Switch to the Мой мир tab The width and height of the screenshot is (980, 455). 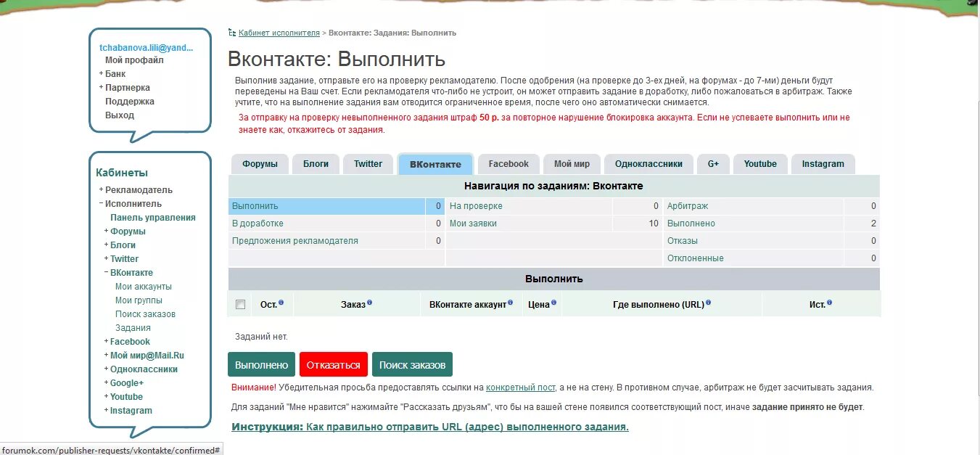click(572, 164)
